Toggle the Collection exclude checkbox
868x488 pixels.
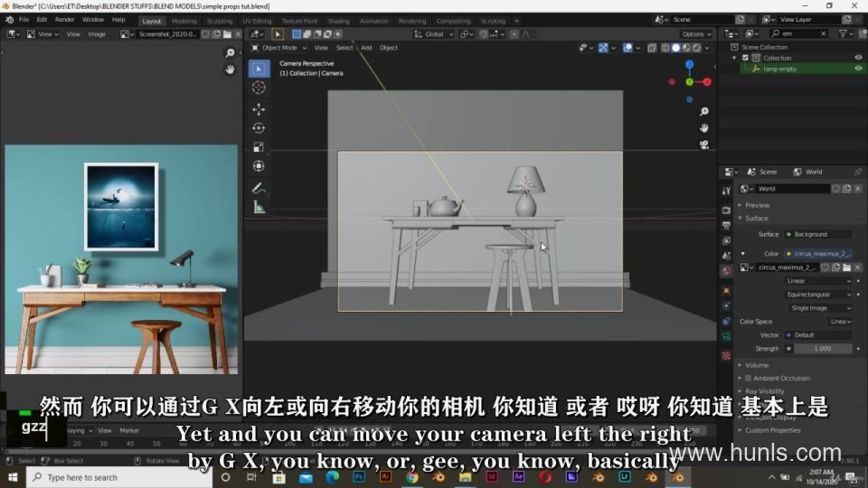click(x=745, y=58)
